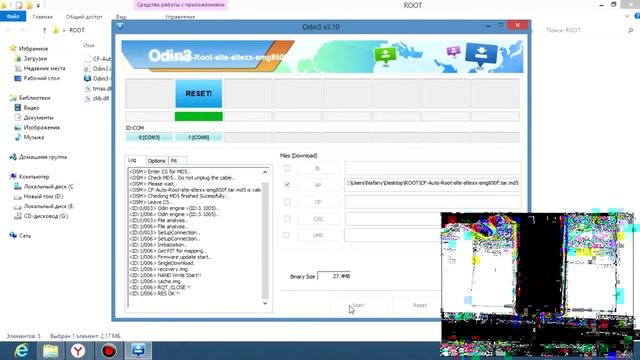
Task: Click the log scrollbar up arrow
Action: click(265, 172)
